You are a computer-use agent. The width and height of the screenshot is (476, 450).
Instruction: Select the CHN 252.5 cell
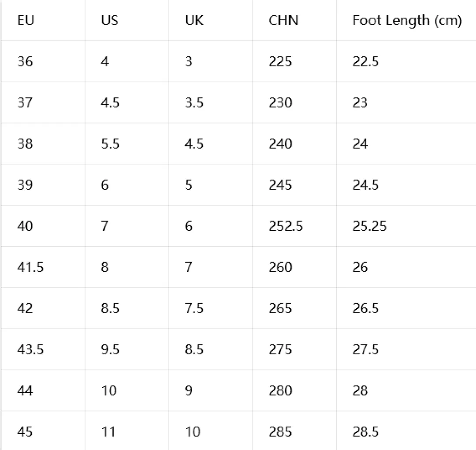294,226
